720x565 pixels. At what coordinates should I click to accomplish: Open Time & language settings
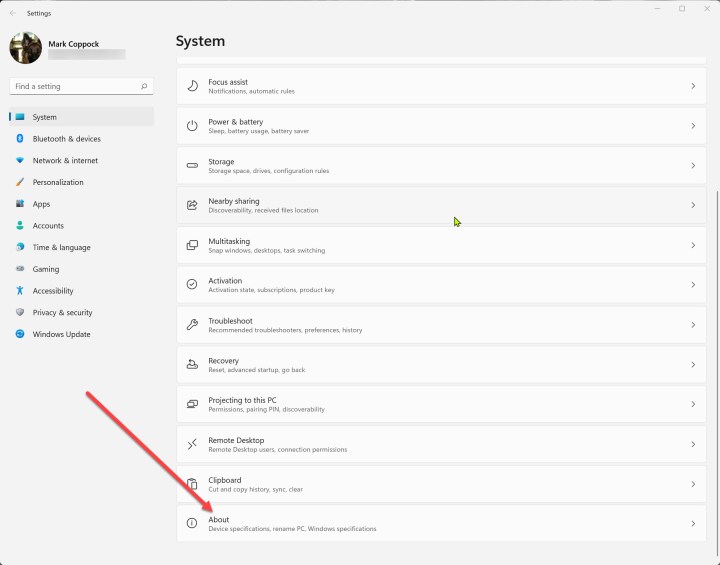pos(61,247)
